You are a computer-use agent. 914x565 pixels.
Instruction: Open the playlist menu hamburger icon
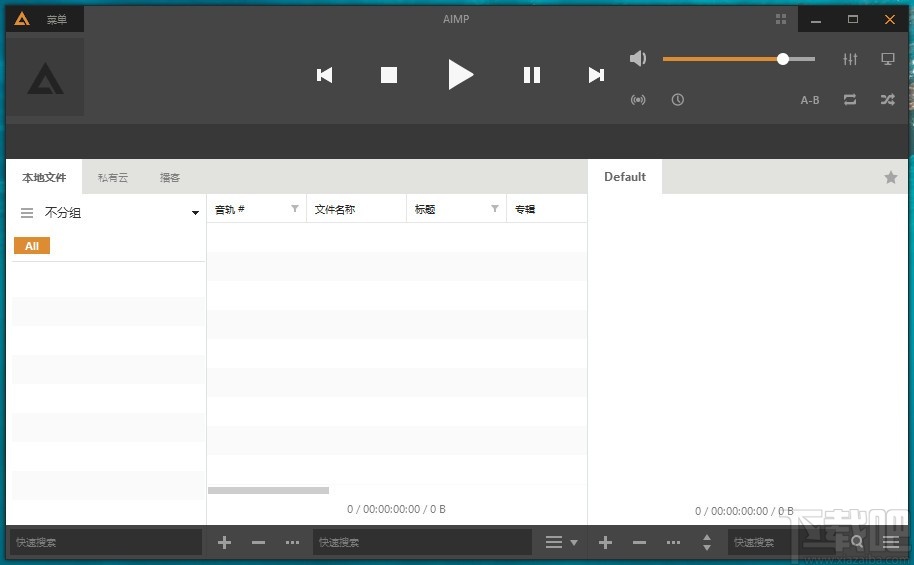click(x=891, y=543)
